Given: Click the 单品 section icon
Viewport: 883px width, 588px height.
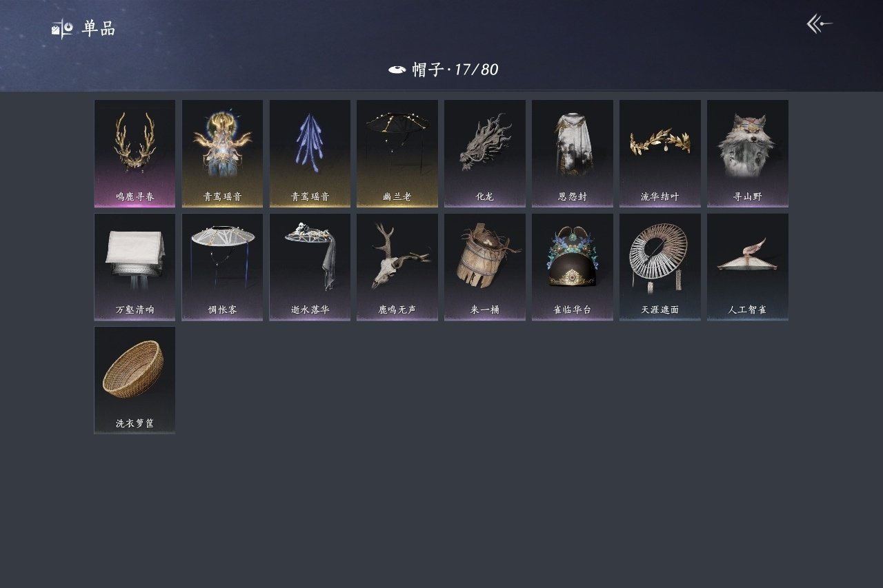Looking at the screenshot, I should (x=62, y=29).
